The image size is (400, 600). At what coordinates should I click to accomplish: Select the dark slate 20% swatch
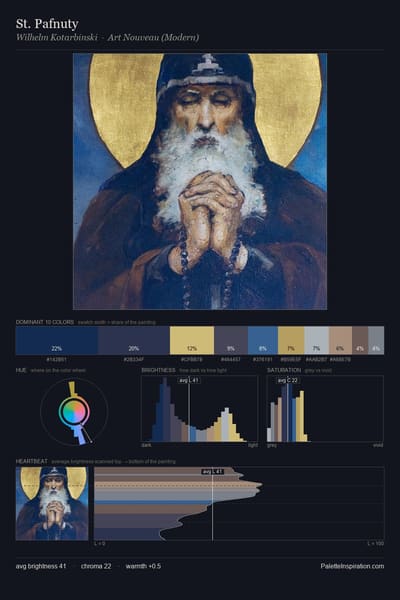(133, 340)
